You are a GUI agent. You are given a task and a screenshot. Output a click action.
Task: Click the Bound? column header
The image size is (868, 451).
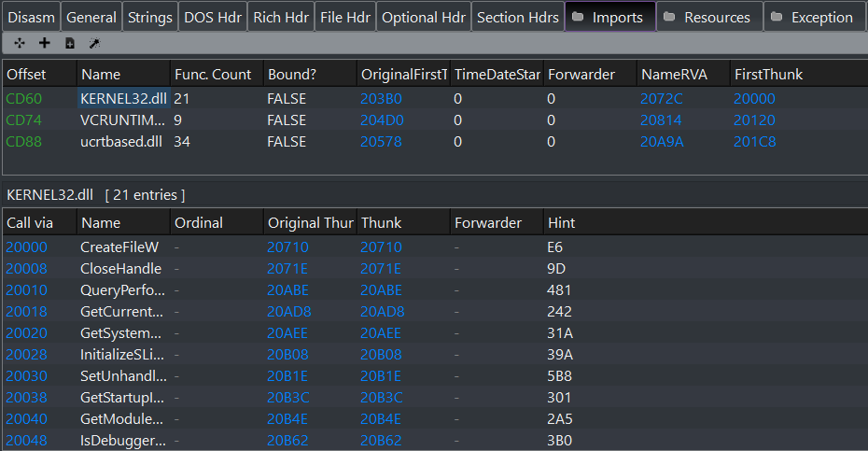pos(310,75)
